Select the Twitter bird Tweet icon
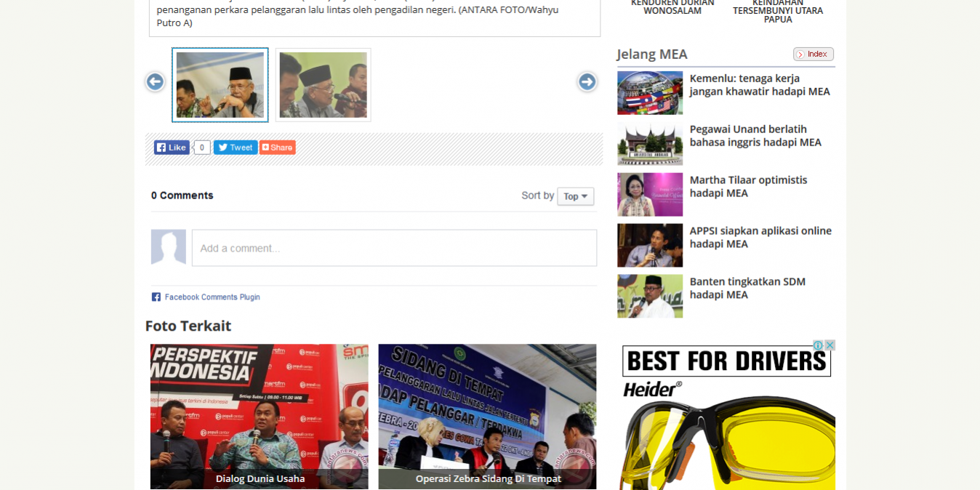 coord(222,147)
